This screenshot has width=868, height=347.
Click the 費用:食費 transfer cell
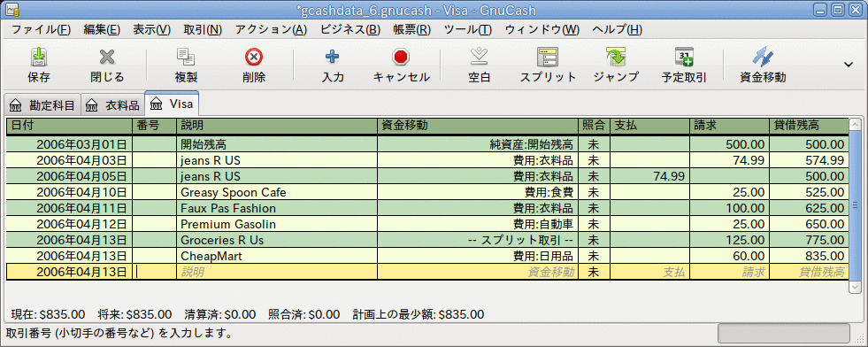[x=478, y=193]
